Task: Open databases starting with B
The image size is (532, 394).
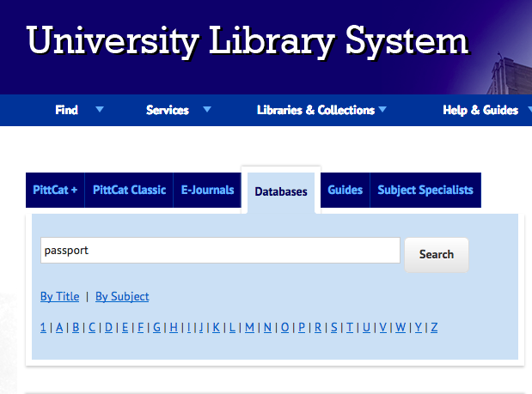Action: click(76, 327)
